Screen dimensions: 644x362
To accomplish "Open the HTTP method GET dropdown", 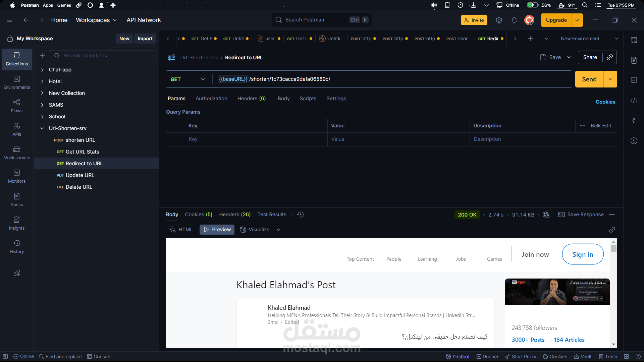I will pyautogui.click(x=188, y=79).
